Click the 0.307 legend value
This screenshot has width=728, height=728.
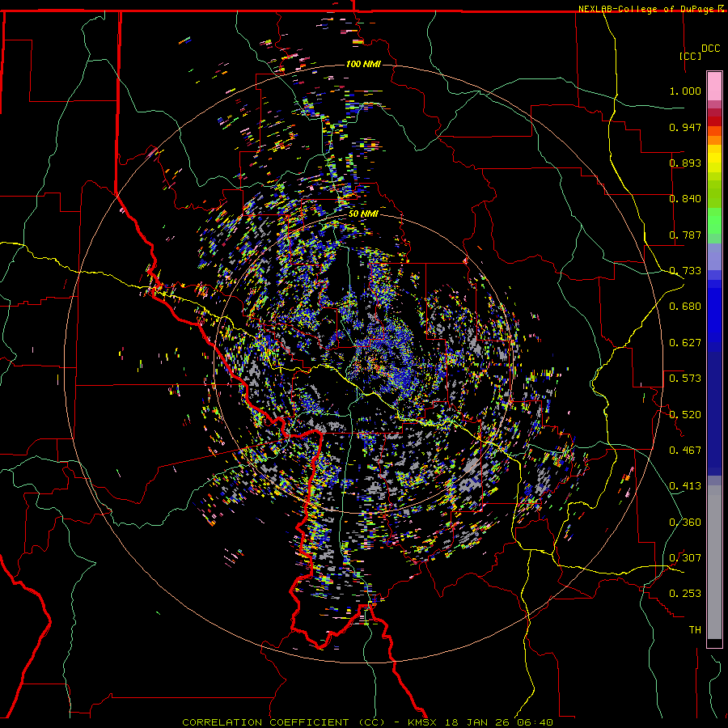pos(685,558)
